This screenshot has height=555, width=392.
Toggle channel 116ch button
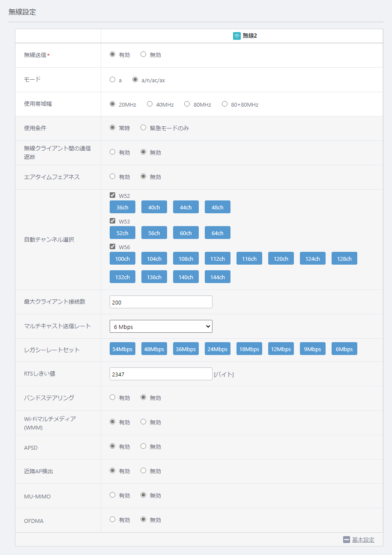(x=249, y=258)
